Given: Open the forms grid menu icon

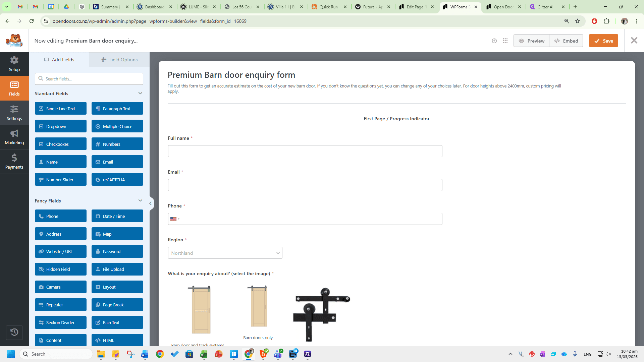Looking at the screenshot, I should [505, 41].
